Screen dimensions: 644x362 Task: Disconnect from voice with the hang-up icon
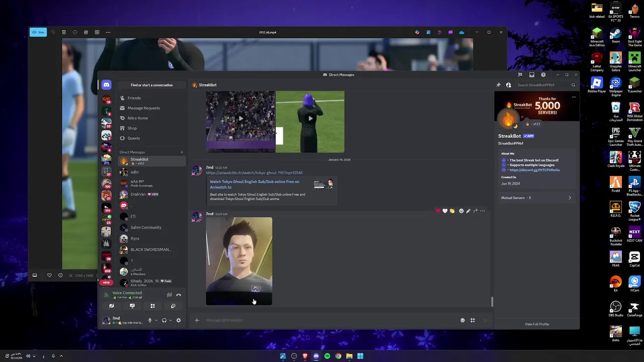point(179,295)
